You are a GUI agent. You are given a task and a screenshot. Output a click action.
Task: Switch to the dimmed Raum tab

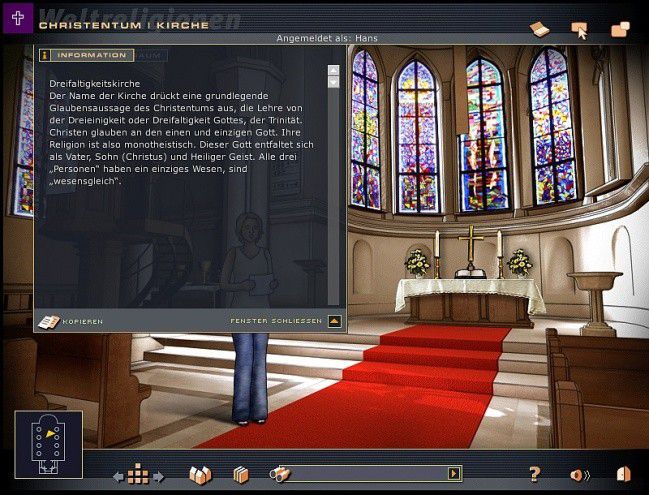tap(151, 55)
